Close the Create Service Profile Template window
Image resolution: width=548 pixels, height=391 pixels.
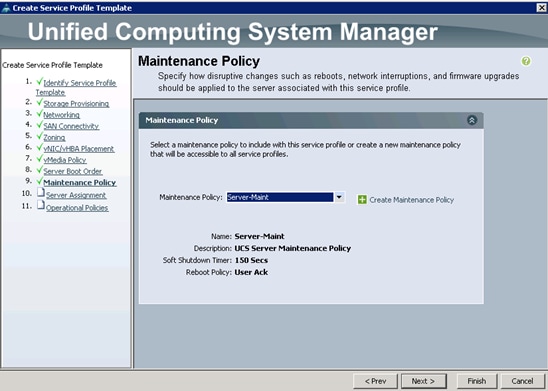[x=541, y=7]
